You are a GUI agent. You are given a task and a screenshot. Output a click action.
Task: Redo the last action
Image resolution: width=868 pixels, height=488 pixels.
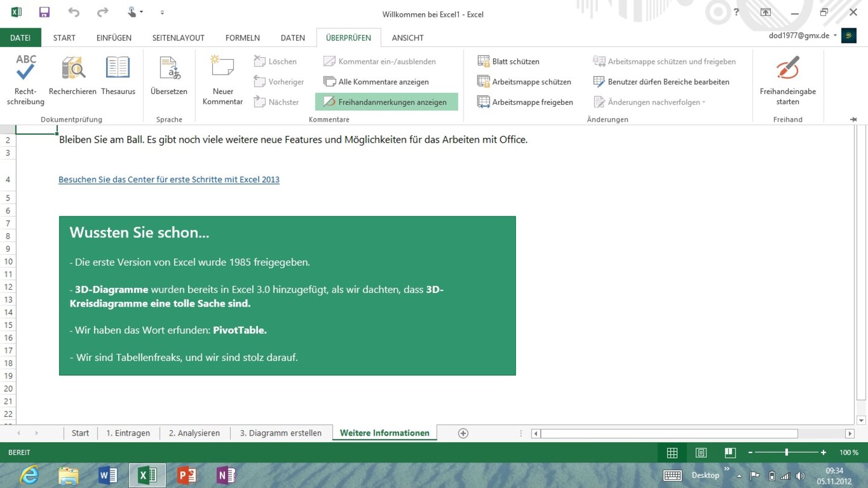click(x=102, y=12)
